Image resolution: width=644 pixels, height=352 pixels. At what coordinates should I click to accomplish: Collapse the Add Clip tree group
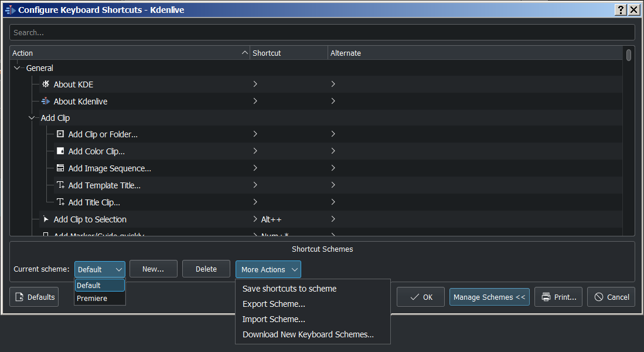click(x=32, y=118)
